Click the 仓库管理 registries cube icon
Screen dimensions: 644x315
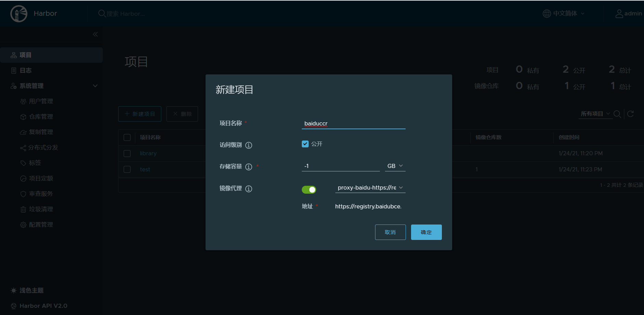click(23, 117)
